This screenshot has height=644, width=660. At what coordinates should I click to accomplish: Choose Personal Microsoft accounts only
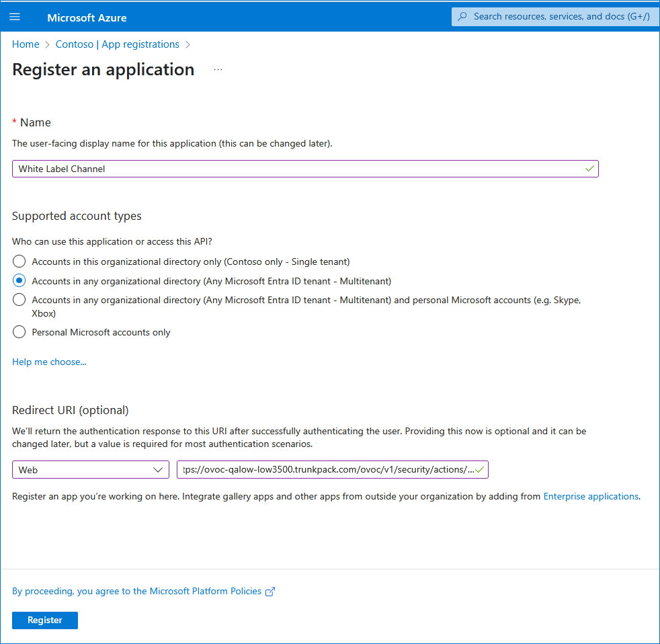[x=19, y=332]
